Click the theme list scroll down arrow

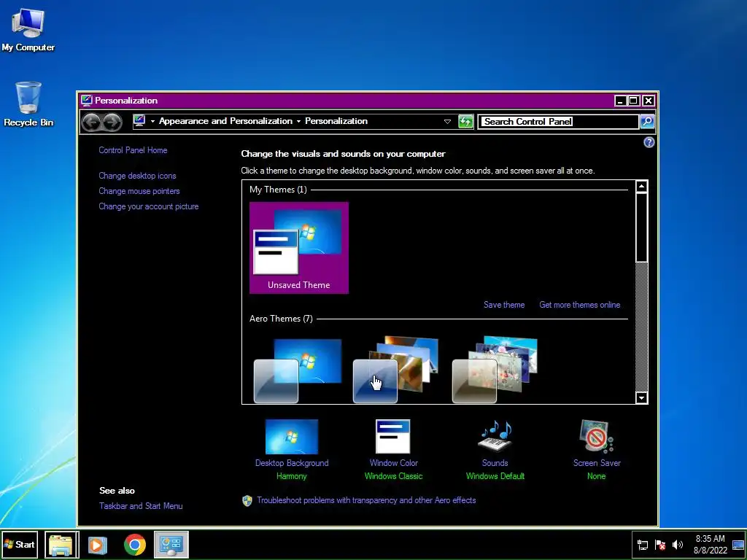click(642, 398)
